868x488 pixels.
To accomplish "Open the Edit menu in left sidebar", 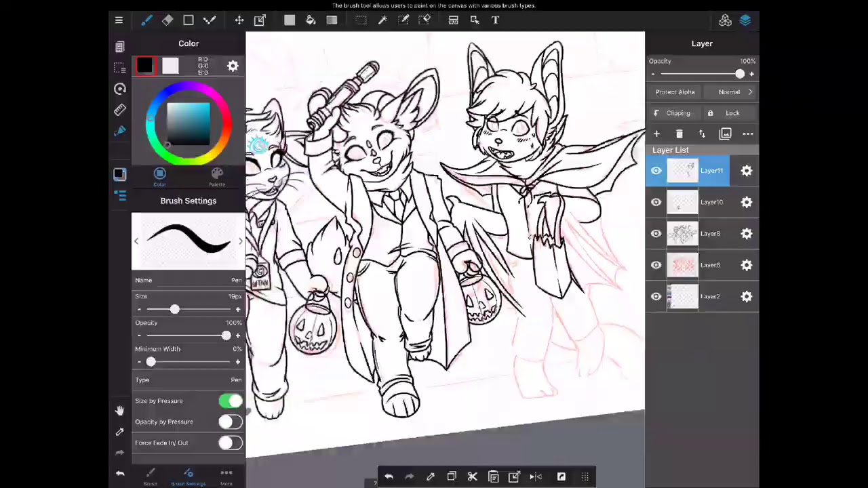I will click(120, 47).
